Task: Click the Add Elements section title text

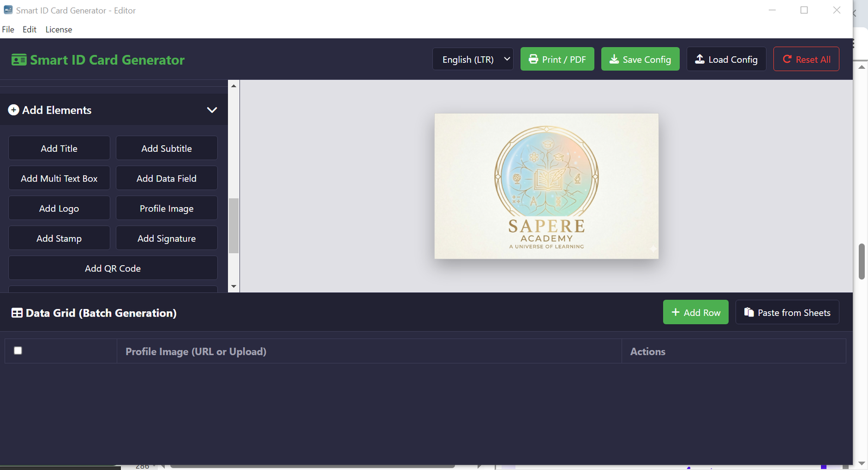Action: click(x=57, y=110)
